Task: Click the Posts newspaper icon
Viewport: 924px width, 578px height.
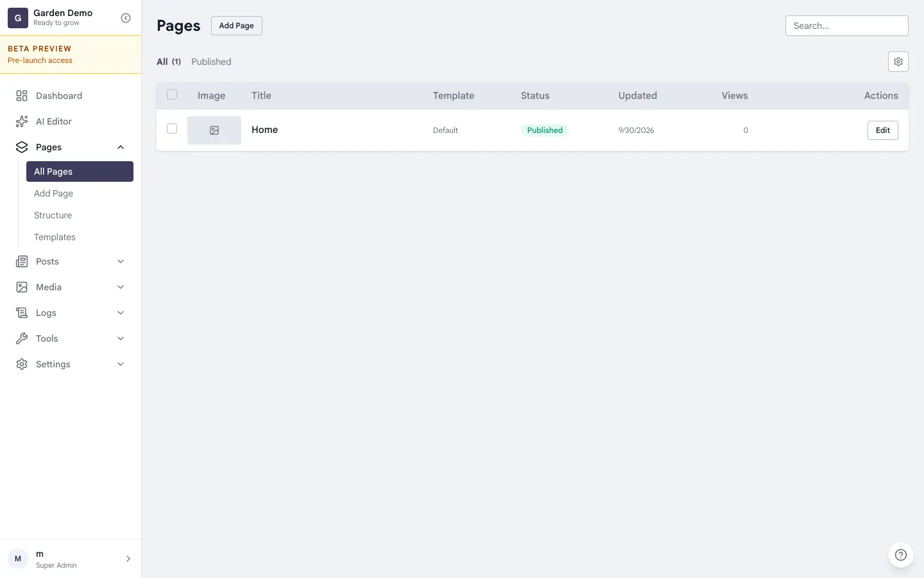Action: coord(22,261)
